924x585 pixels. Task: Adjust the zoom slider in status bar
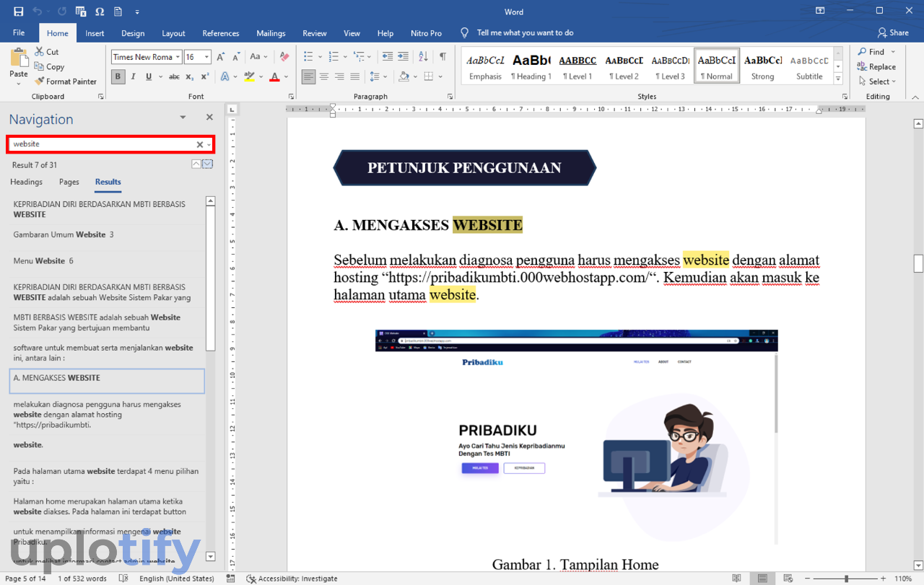click(846, 579)
